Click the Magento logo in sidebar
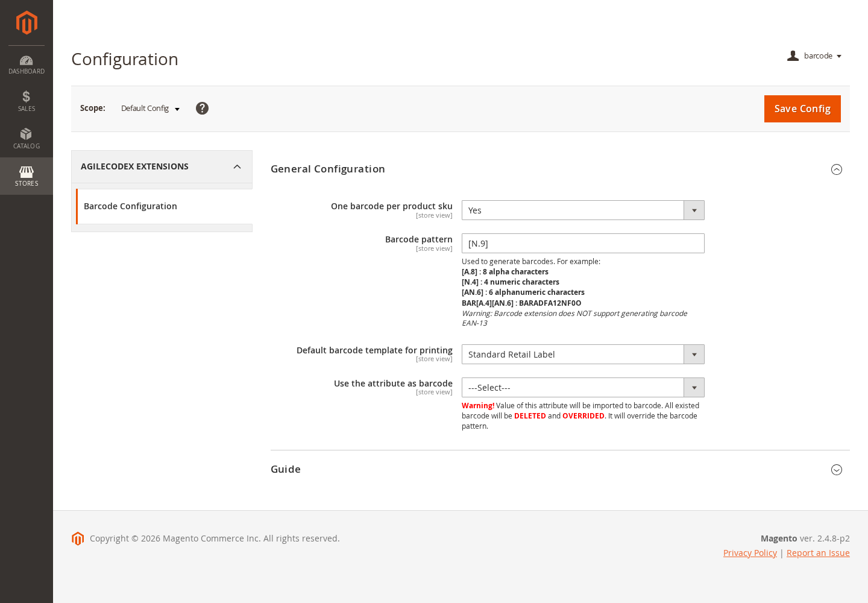The image size is (868, 603). click(x=27, y=23)
